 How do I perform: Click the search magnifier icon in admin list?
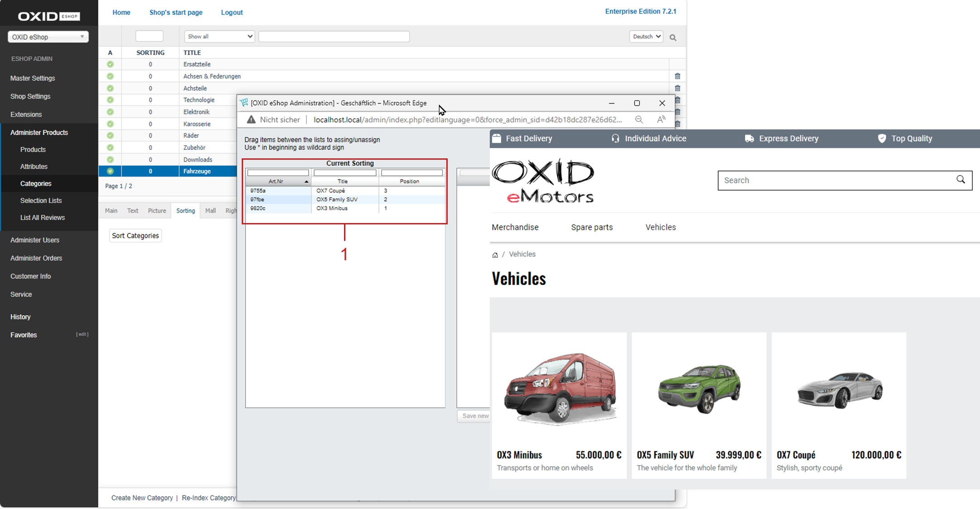[x=673, y=38]
